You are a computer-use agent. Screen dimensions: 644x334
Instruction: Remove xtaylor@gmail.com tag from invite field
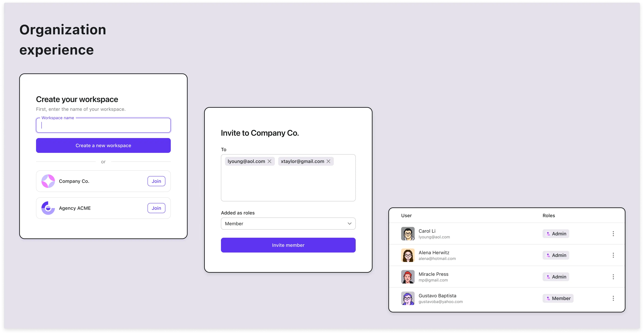(329, 161)
